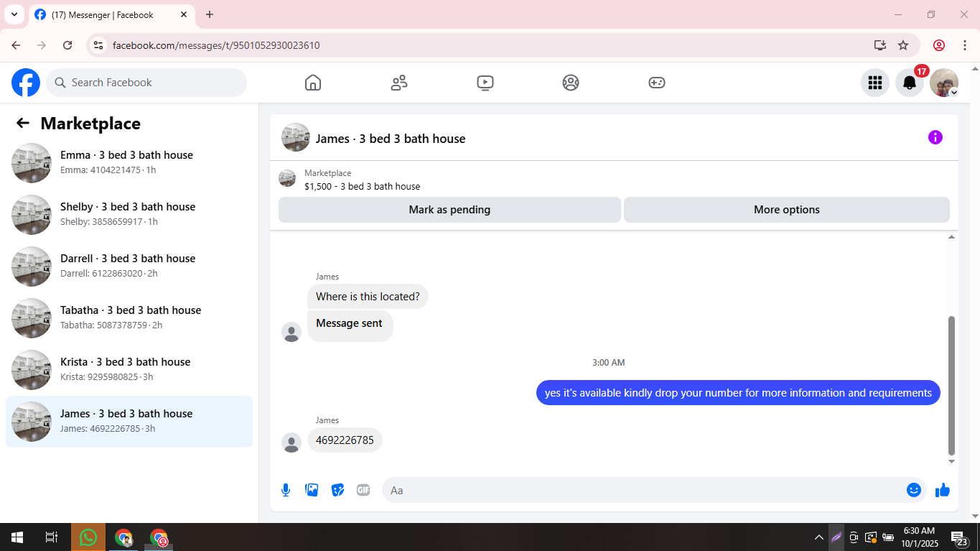This screenshot has width=980, height=551.
Task: Open the account profile picture menu
Action: click(x=944, y=83)
